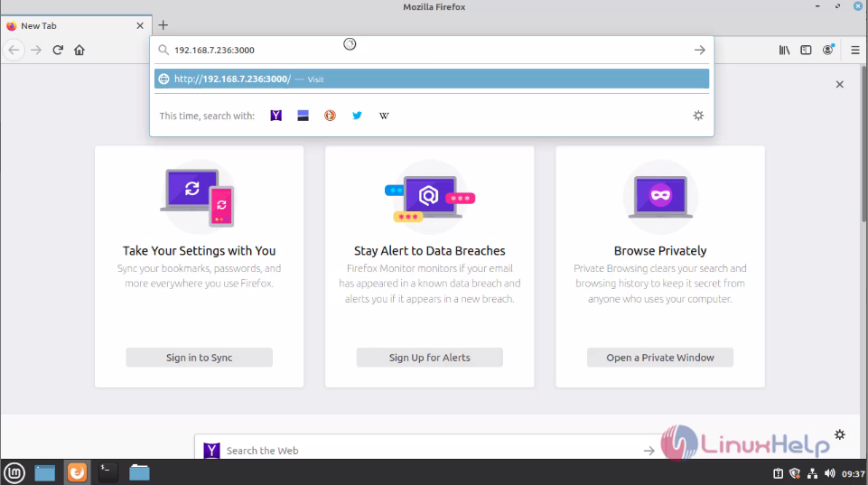Click the go arrow in the address bar

[700, 50]
